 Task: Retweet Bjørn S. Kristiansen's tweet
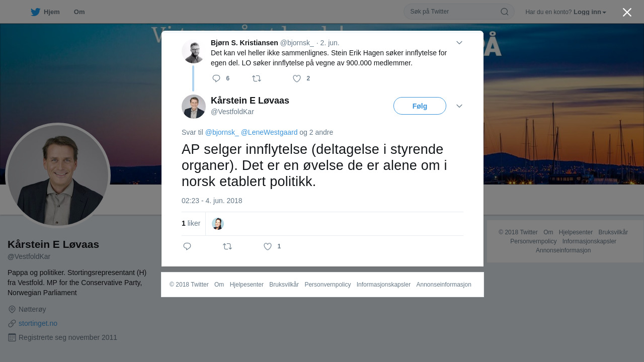point(257,78)
